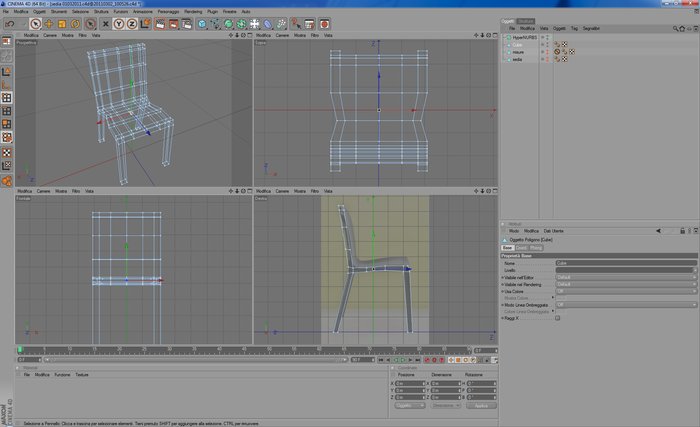This screenshot has height=427, width=700.
Task: Toggle visibility dots of sedia object
Action: [x=548, y=59]
